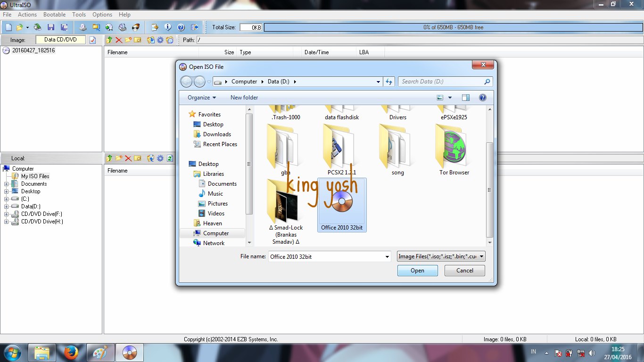
Task: Click the red Delete X in Image pane toolbar
Action: click(119, 40)
